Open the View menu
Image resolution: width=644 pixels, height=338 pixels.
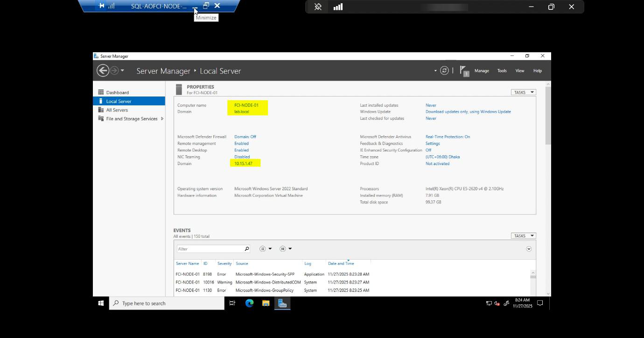click(519, 71)
